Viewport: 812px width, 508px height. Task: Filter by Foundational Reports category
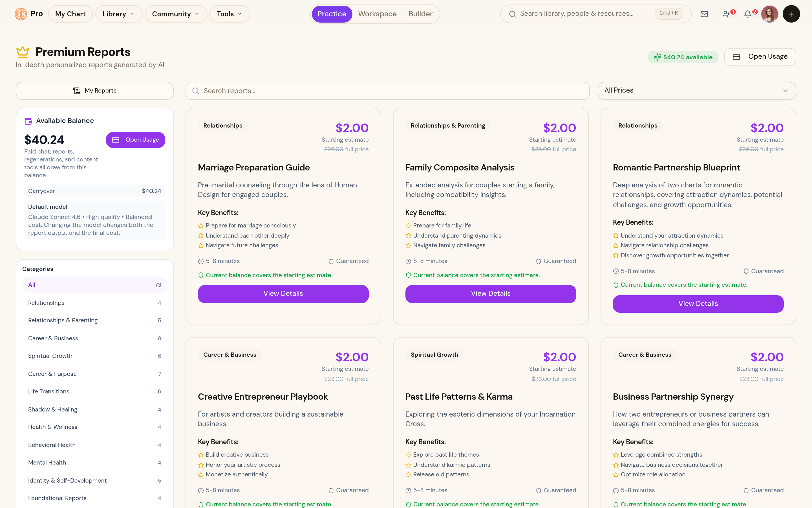point(95,498)
